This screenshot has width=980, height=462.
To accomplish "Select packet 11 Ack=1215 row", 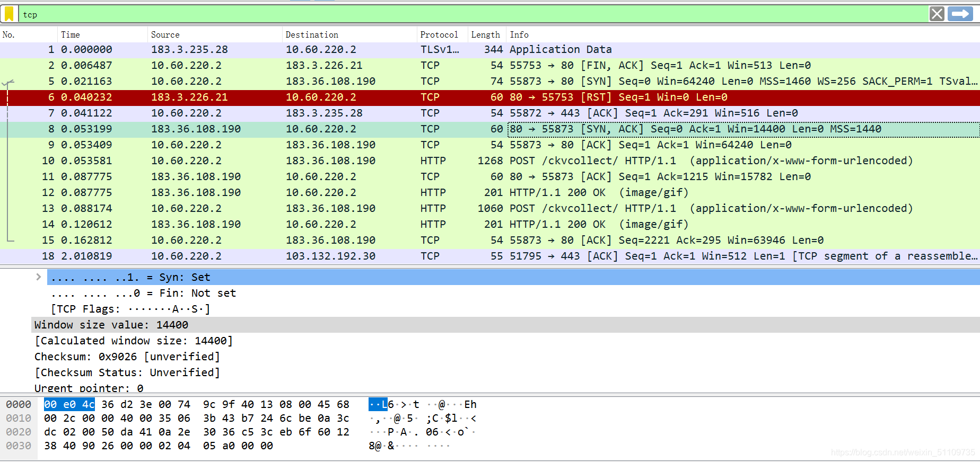I will (490, 176).
